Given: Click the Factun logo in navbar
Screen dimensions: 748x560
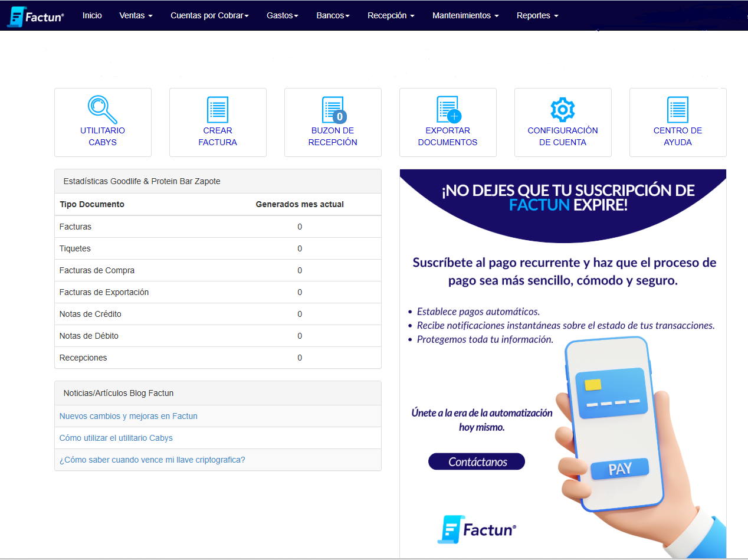Looking at the screenshot, I should (35, 17).
